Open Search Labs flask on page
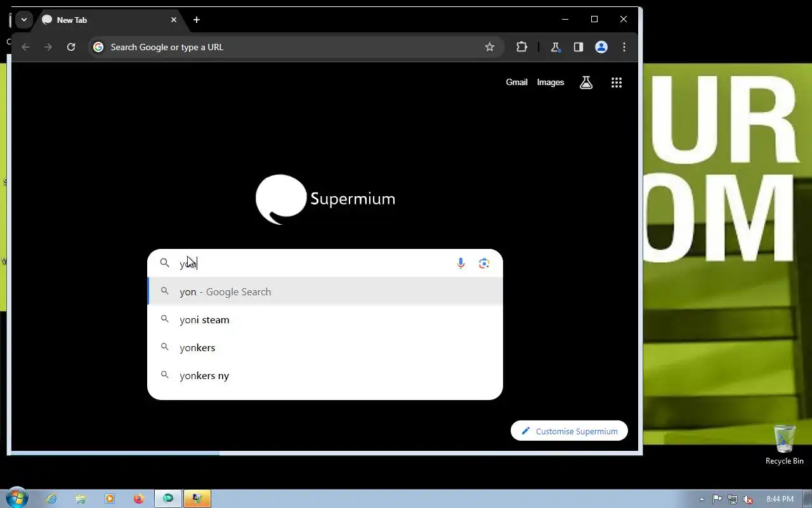 click(586, 83)
